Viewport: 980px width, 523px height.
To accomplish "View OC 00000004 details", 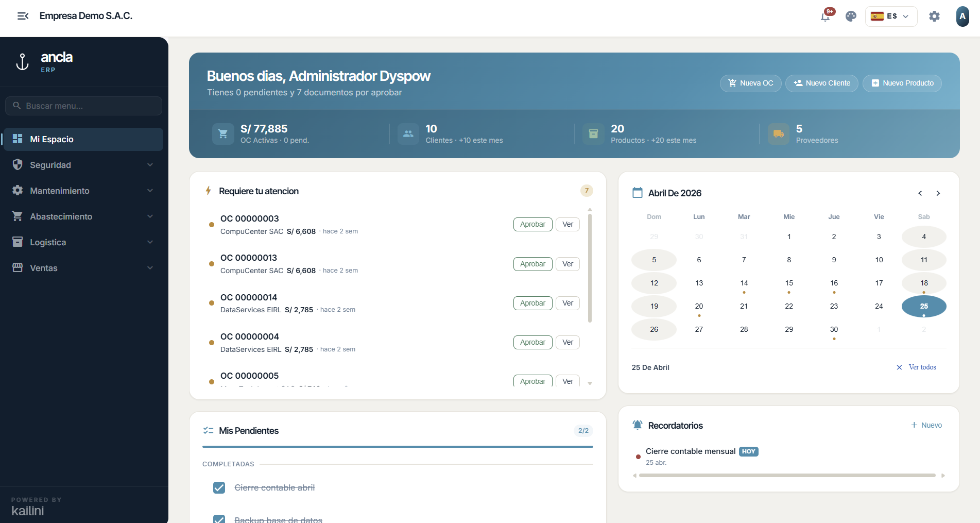I will pyautogui.click(x=568, y=342).
